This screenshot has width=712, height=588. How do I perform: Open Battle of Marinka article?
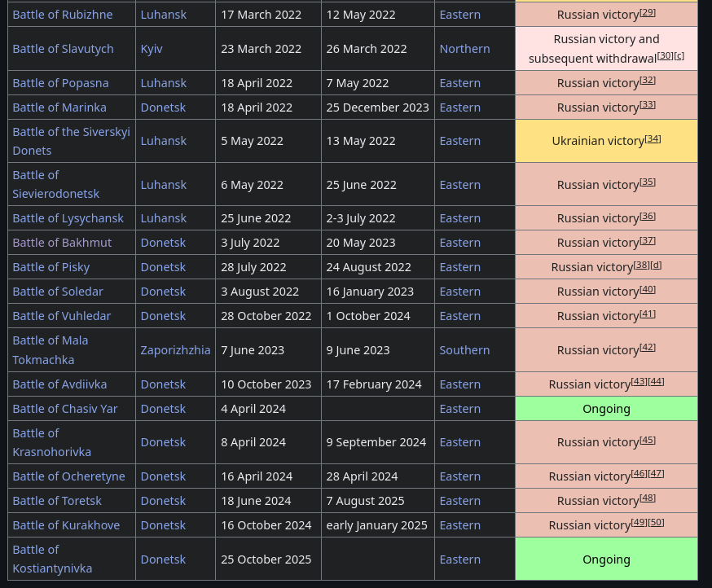[59, 108]
